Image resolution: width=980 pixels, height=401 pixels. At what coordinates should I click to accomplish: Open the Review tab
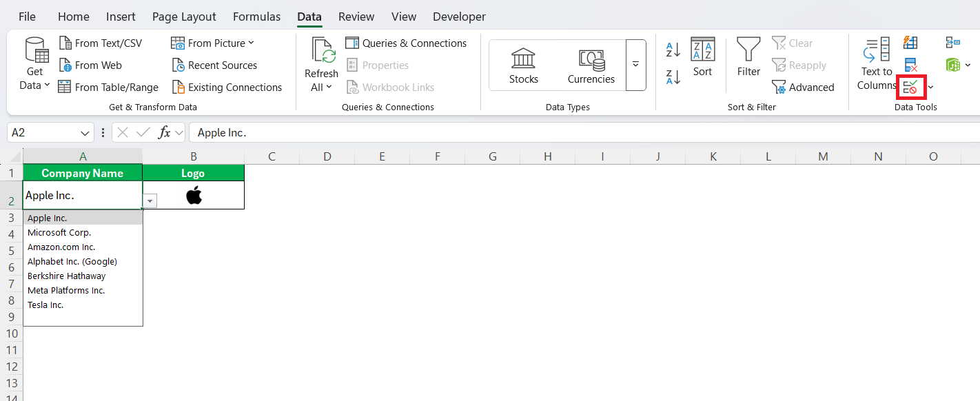coord(356,17)
